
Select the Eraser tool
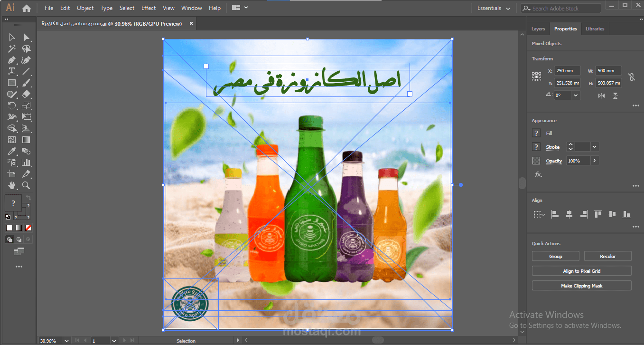pyautogui.click(x=27, y=94)
